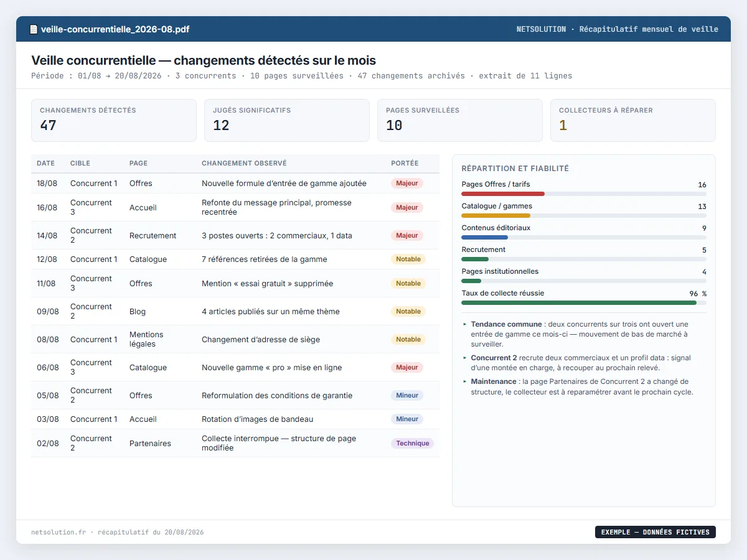The image size is (747, 560).
Task: Click the 96 % collection rate value
Action: pos(698,294)
